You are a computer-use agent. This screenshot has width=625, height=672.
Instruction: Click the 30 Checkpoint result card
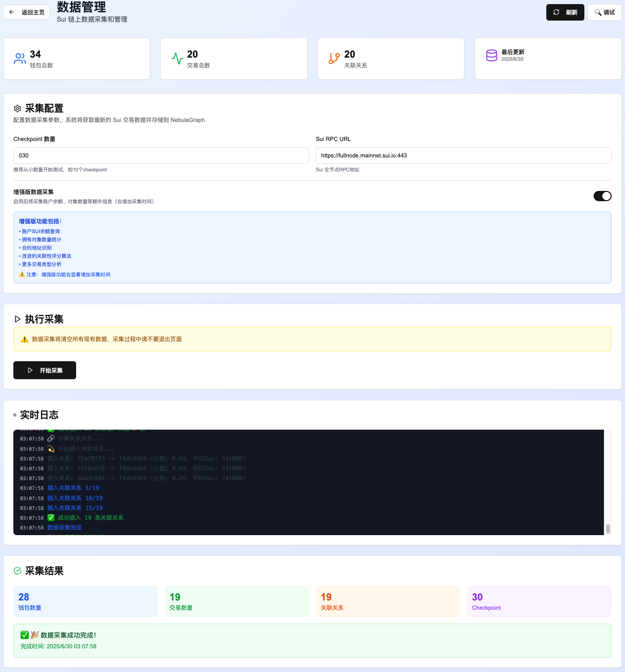539,601
